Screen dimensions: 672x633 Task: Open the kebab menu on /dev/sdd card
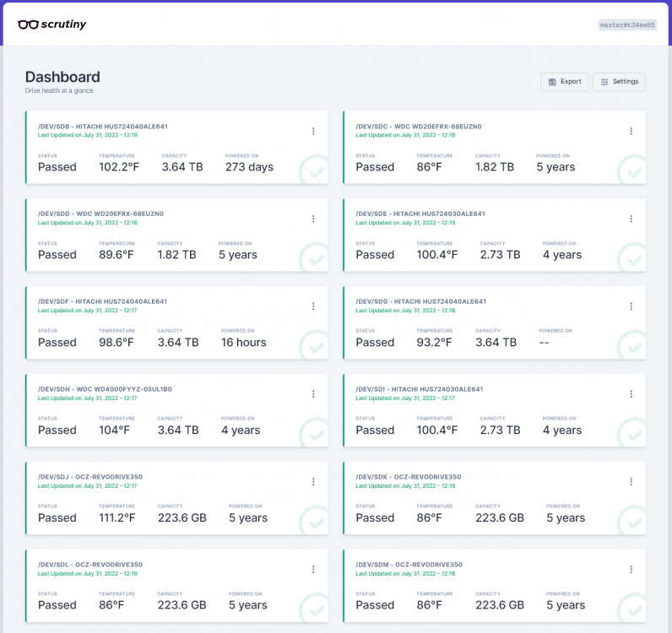point(313,219)
